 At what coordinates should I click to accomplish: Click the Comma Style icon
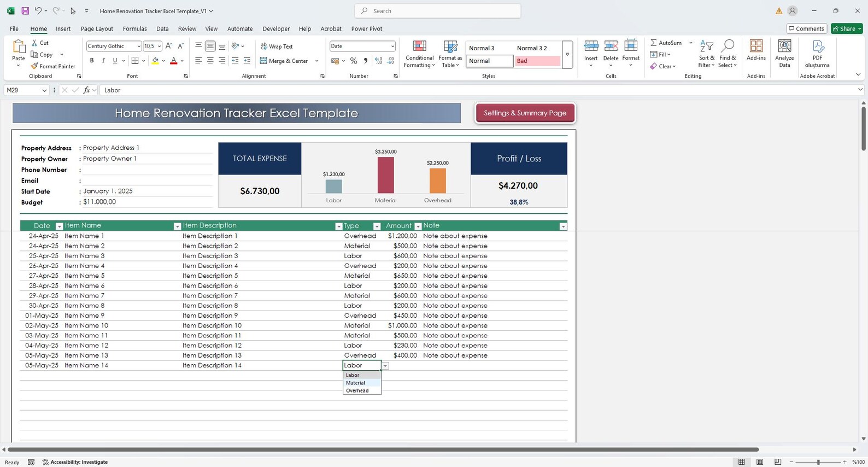coord(365,61)
